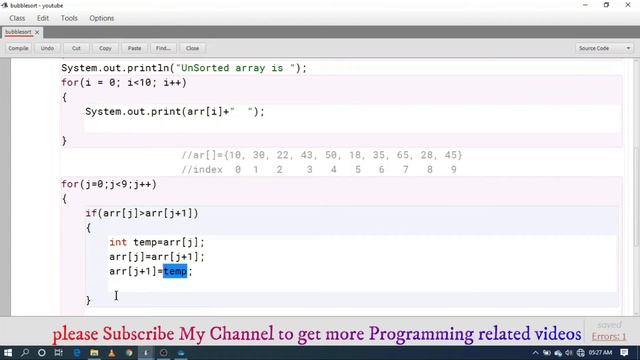Open the Edit menu
Screen dimensions: 640x360
coord(43,18)
